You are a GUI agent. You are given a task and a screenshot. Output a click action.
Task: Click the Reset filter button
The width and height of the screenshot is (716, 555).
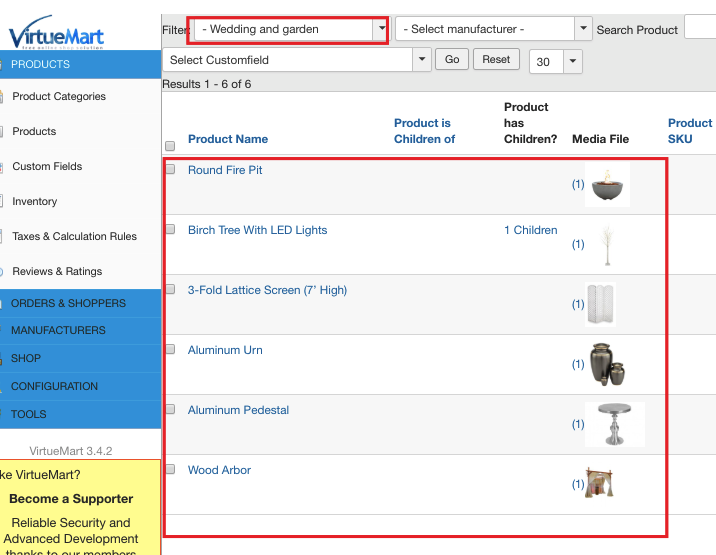[496, 60]
